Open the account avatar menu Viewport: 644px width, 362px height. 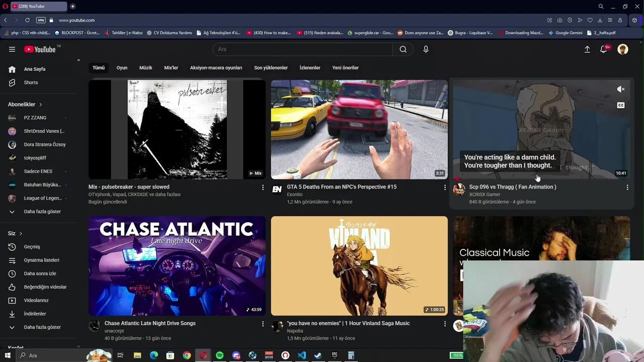623,49
